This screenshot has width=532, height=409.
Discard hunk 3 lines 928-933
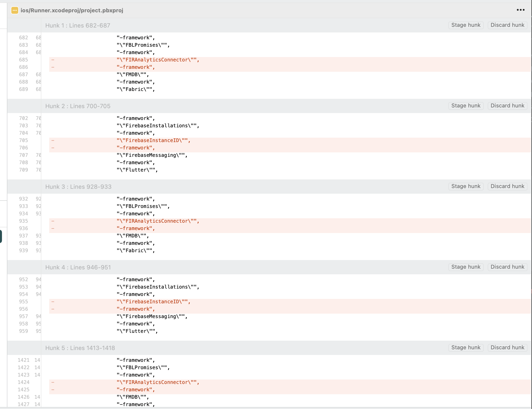click(x=507, y=186)
